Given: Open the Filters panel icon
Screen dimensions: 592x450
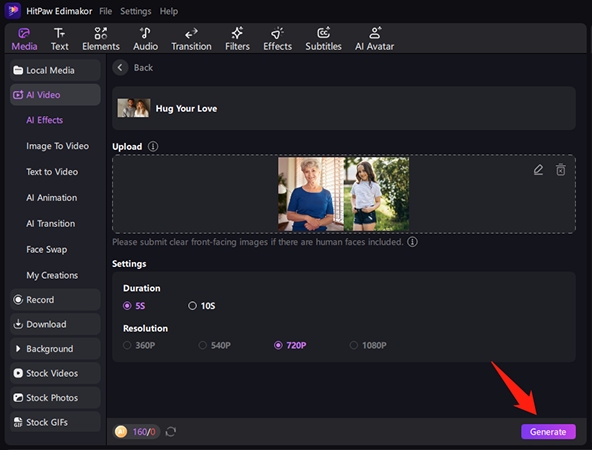Looking at the screenshot, I should pyautogui.click(x=237, y=33).
